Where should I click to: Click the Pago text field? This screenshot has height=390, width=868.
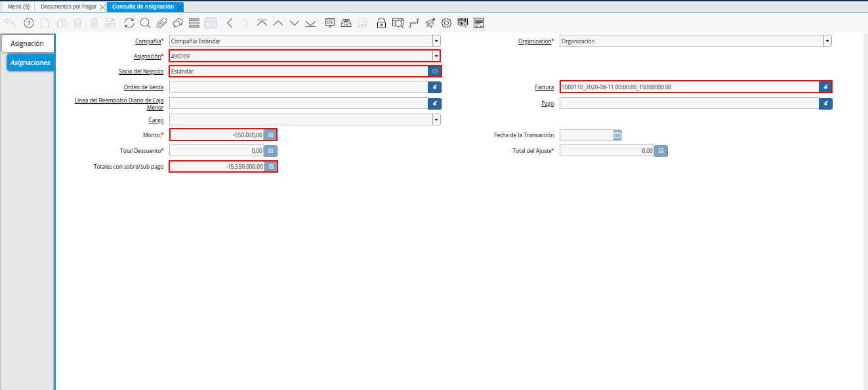690,103
